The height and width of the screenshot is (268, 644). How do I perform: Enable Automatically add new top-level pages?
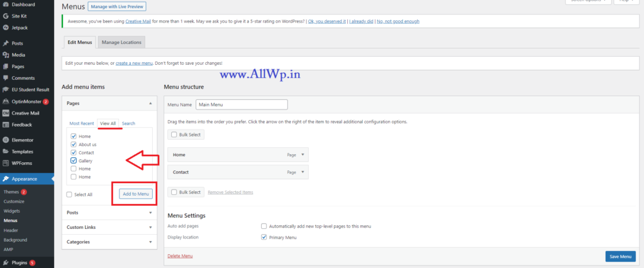[x=264, y=226]
